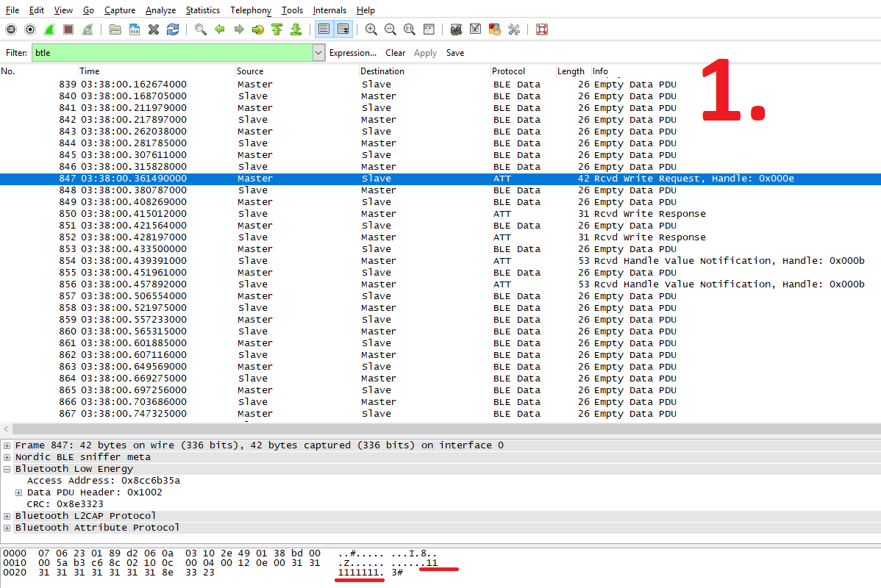881x588 pixels.
Task: Reset zoom to normal size
Action: [x=410, y=29]
